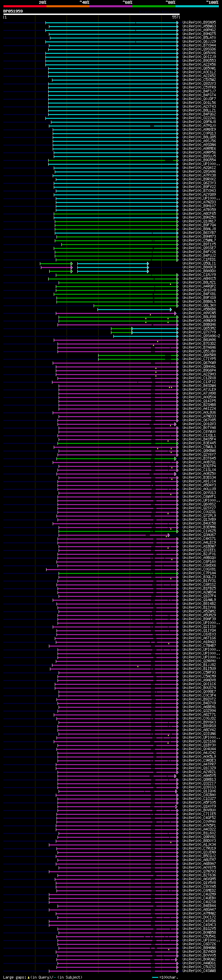Click the orange ~40% identity legend segment

tap(68, 6)
